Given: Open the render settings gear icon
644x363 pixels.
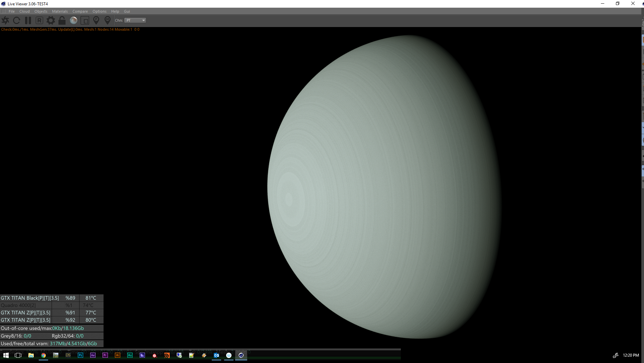Looking at the screenshot, I should click(50, 20).
